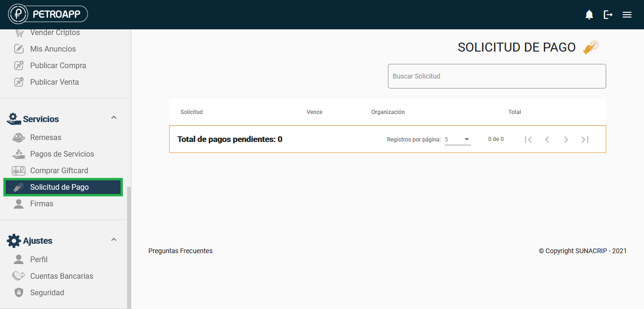Open Seguridad settings item
Image resolution: width=644 pixels, height=309 pixels.
[47, 292]
